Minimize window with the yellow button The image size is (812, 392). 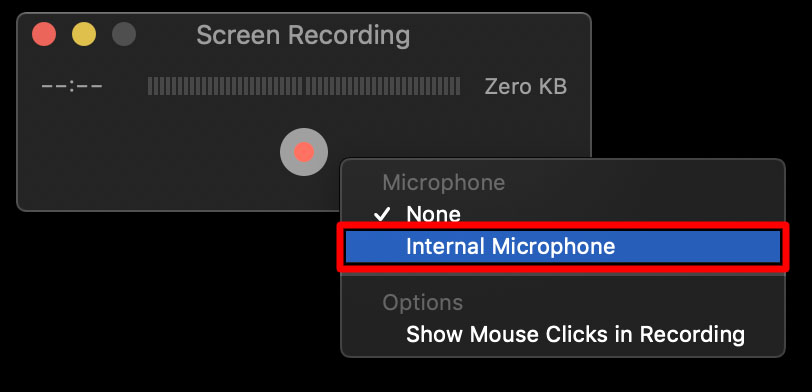[84, 34]
